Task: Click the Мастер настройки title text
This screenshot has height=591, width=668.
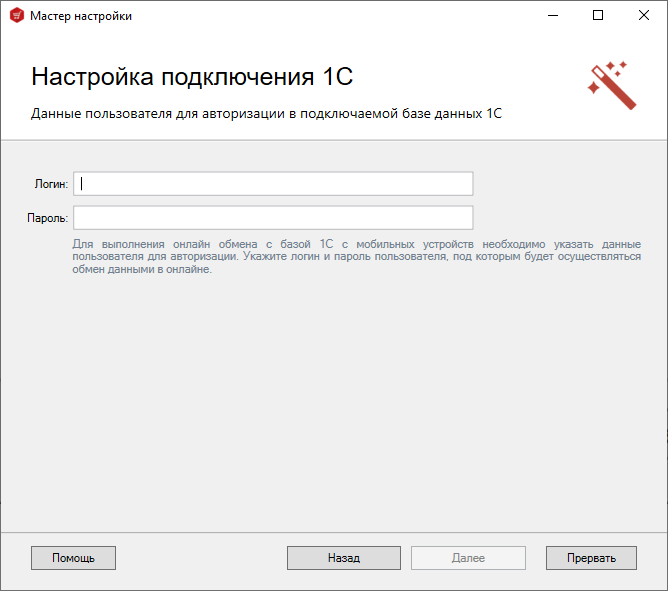Action: [x=81, y=16]
